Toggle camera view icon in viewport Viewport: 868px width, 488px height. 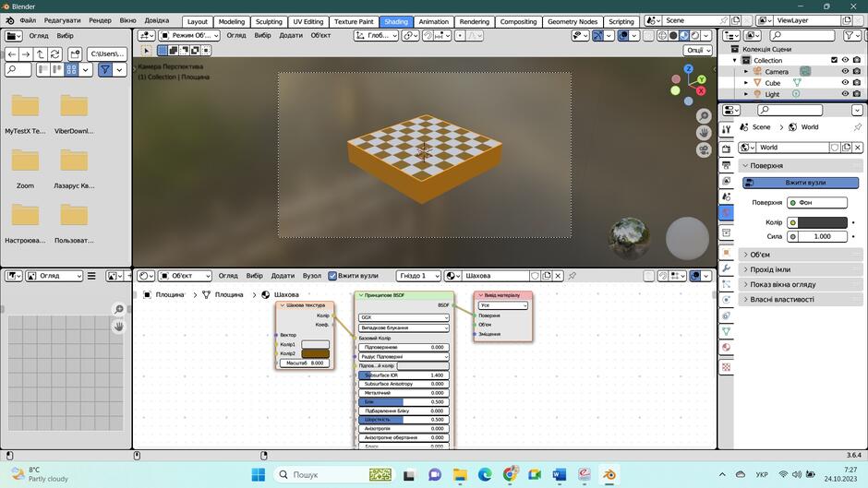pyautogui.click(x=704, y=150)
